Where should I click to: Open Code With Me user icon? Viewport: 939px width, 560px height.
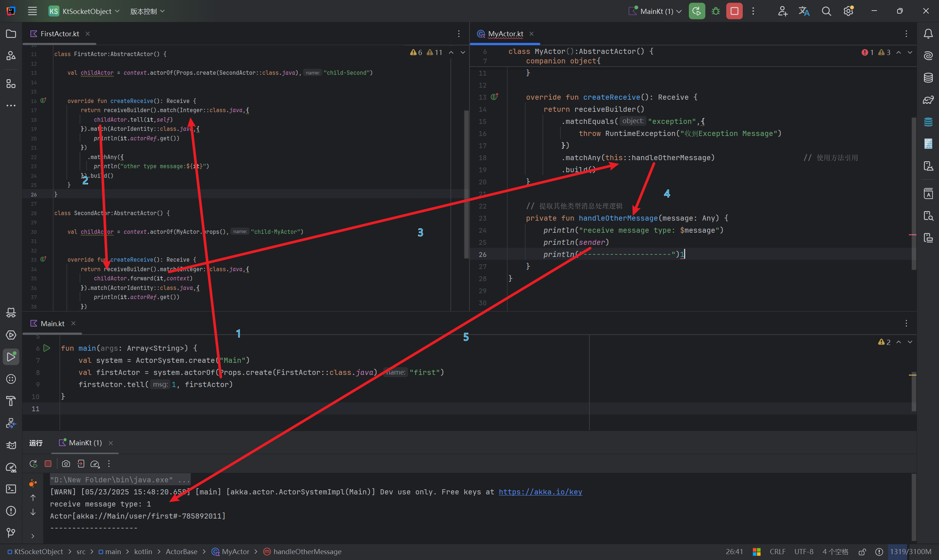(x=782, y=11)
